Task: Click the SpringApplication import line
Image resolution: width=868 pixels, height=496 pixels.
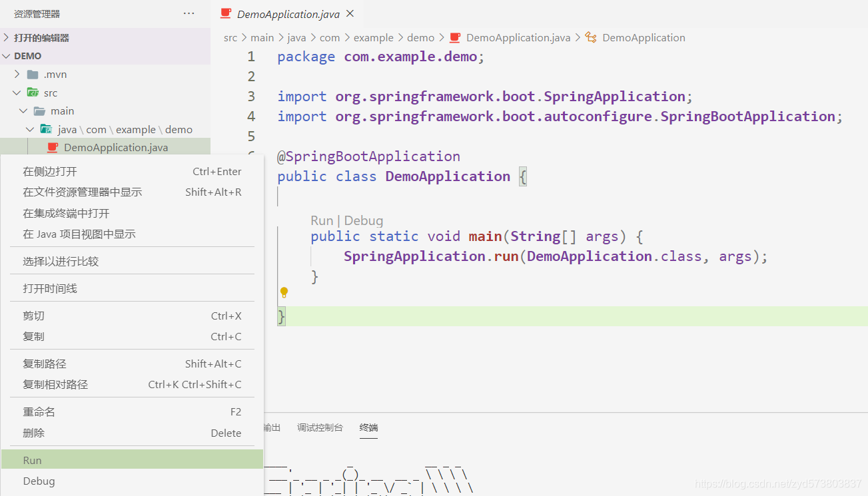Action: [485, 97]
